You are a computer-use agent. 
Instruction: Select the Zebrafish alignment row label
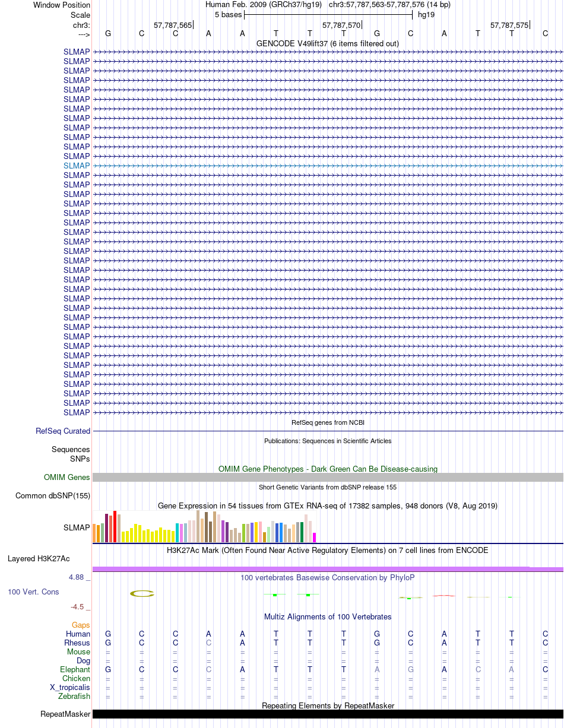pos(74,696)
